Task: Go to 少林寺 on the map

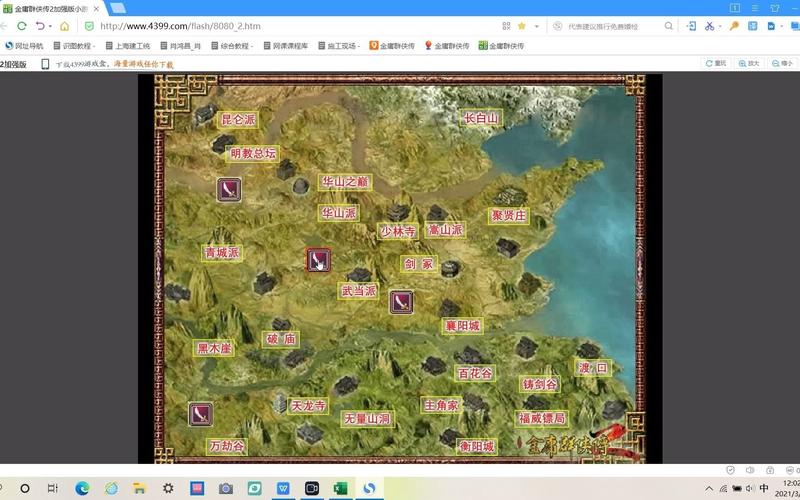Action: point(398,231)
